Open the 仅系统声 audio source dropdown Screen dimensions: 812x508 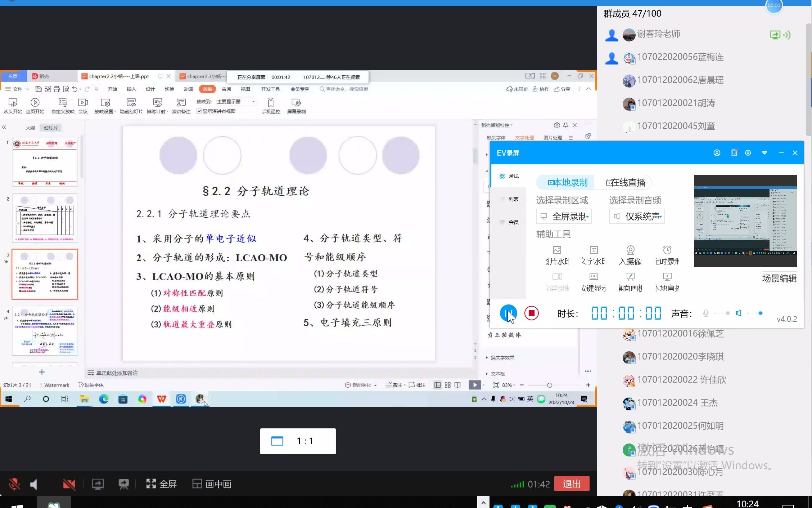click(637, 217)
